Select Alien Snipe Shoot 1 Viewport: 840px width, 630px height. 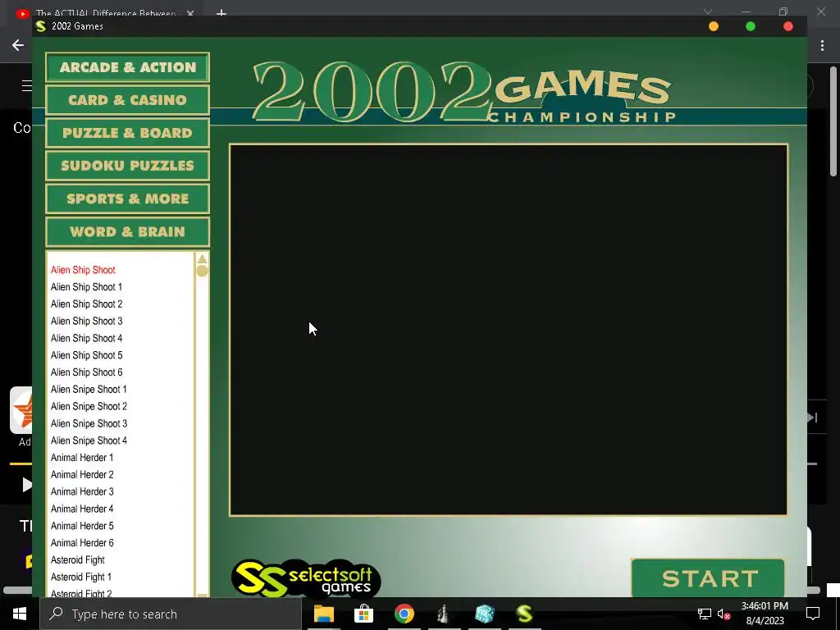coord(89,390)
